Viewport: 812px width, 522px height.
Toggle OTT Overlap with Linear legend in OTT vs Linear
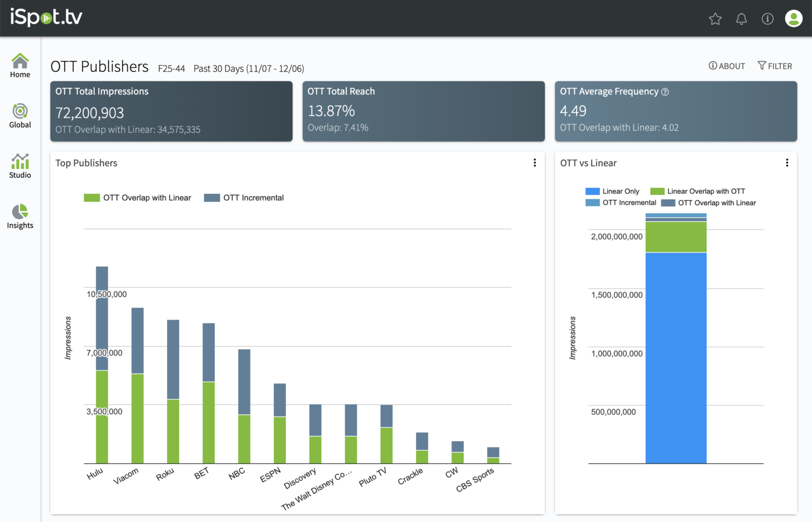pyautogui.click(x=708, y=203)
